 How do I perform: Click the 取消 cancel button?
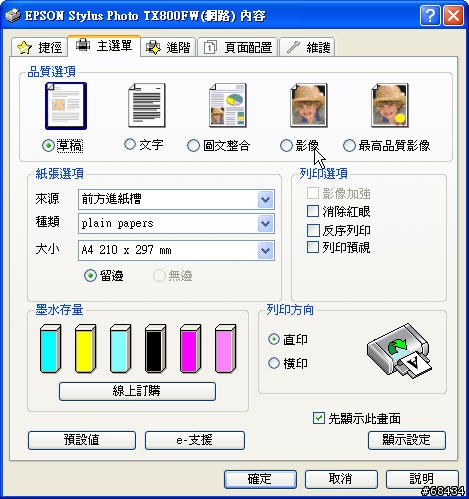[341, 479]
